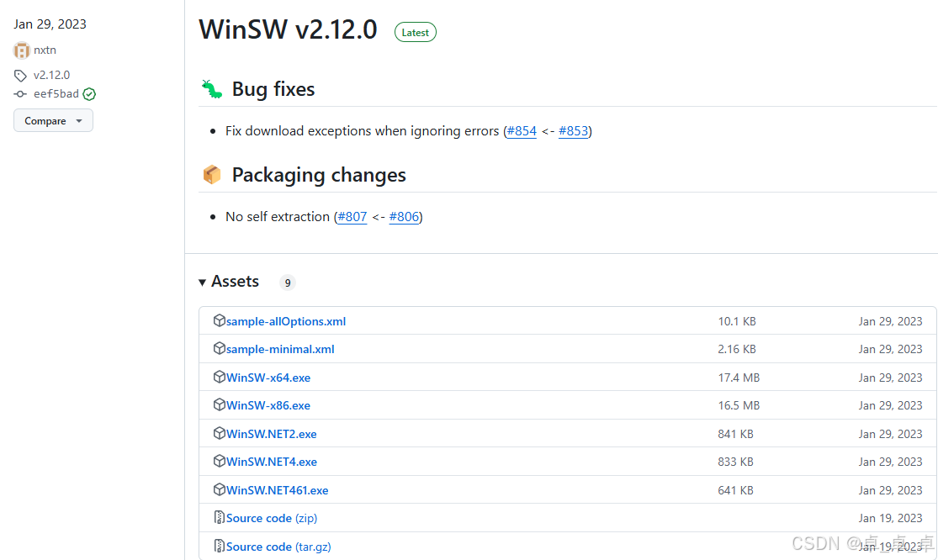Click the tag icon beside v2.12.0
The width and height of the screenshot is (938, 560).
coord(20,76)
